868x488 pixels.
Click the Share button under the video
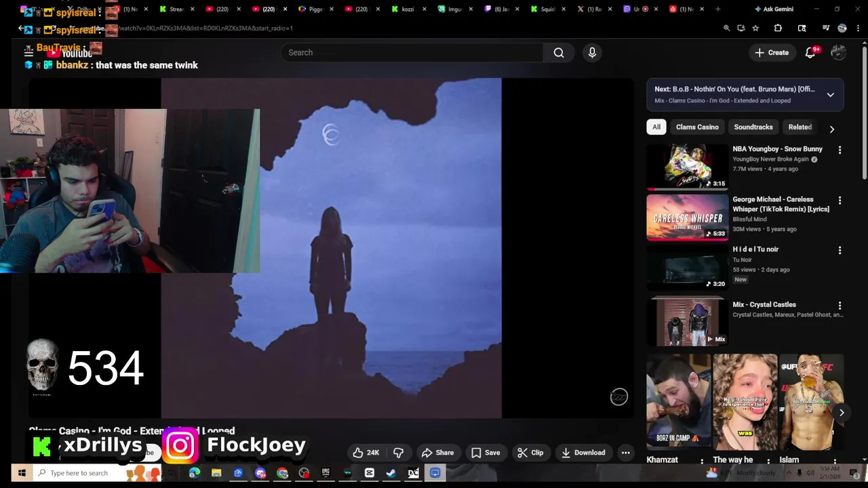(437, 453)
